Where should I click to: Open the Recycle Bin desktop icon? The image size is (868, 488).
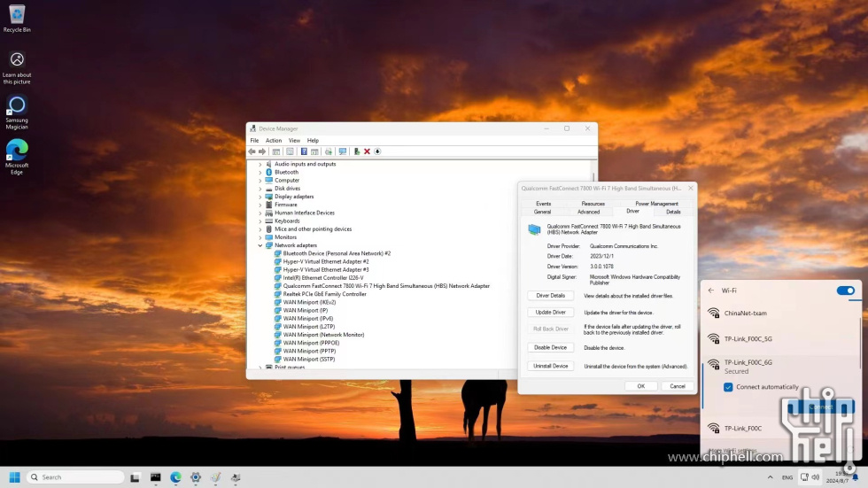(17, 19)
